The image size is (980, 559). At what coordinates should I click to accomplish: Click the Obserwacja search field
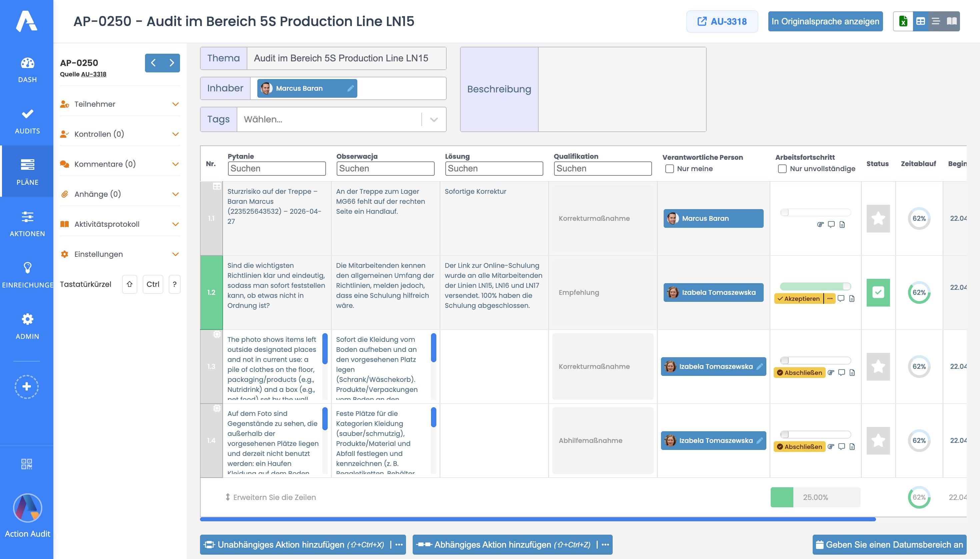pos(385,168)
